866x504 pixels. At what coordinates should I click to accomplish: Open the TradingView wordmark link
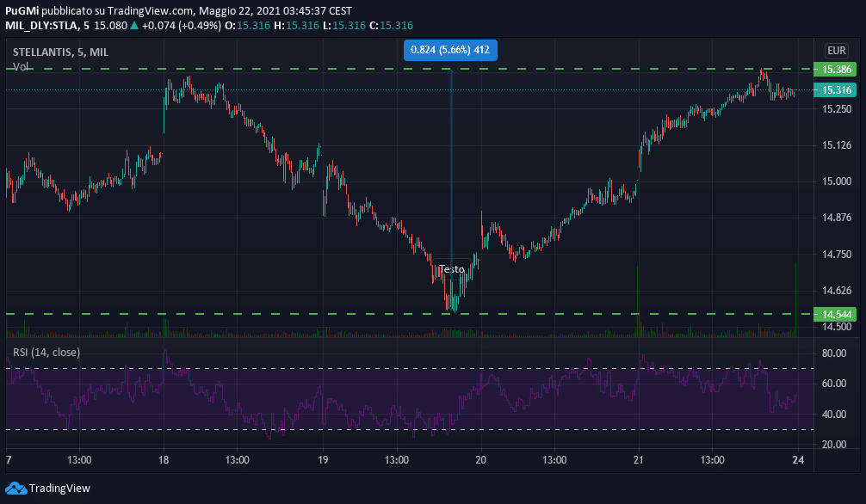point(59,488)
